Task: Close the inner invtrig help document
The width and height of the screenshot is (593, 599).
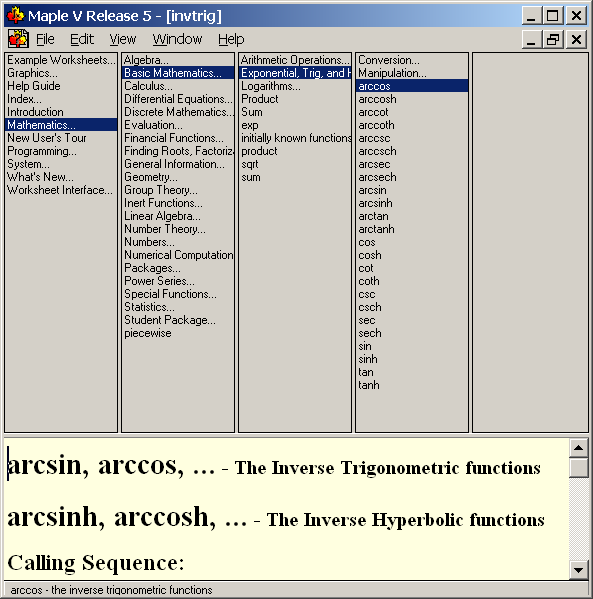Action: pyautogui.click(x=576, y=39)
